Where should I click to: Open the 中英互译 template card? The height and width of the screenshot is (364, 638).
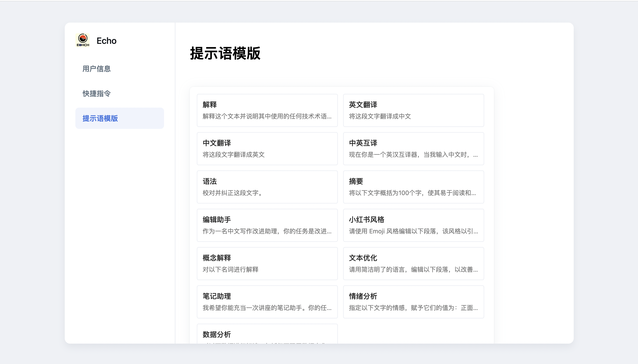pos(413,149)
